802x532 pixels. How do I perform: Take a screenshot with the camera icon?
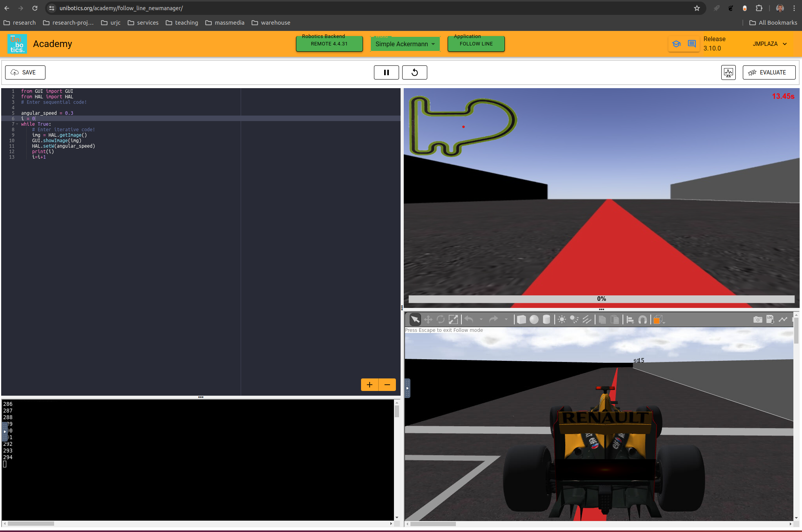(x=758, y=320)
